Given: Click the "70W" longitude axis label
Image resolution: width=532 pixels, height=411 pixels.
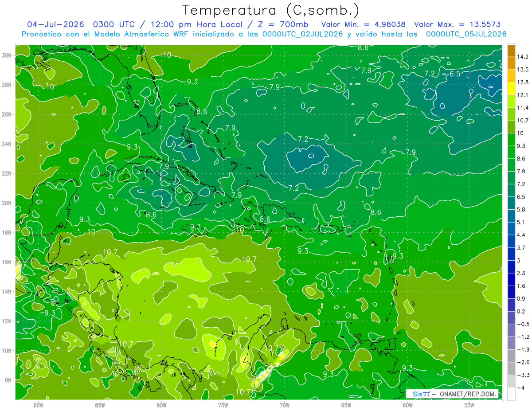Looking at the screenshot, I should [x=285, y=405].
